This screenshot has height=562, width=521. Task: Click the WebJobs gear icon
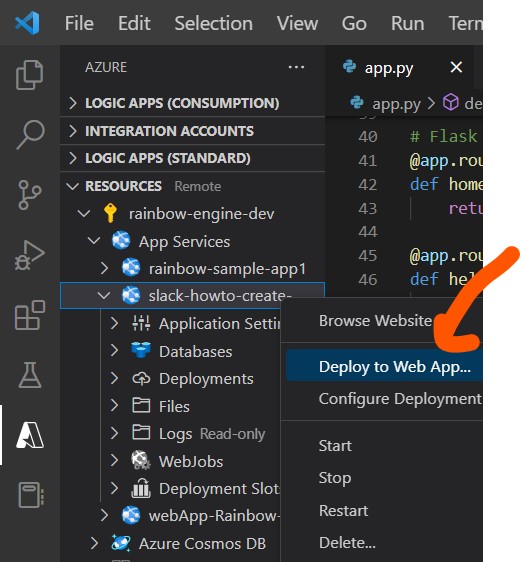(x=140, y=461)
